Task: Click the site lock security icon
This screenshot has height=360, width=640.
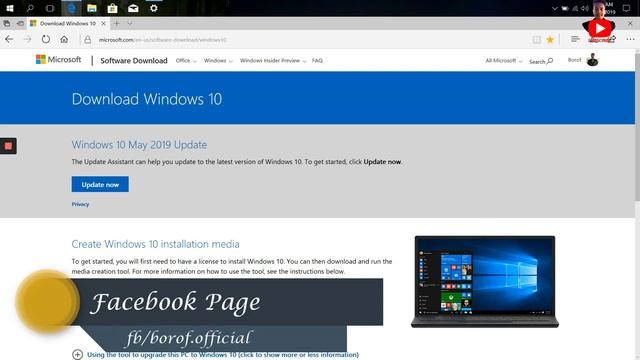Action: tap(87, 40)
